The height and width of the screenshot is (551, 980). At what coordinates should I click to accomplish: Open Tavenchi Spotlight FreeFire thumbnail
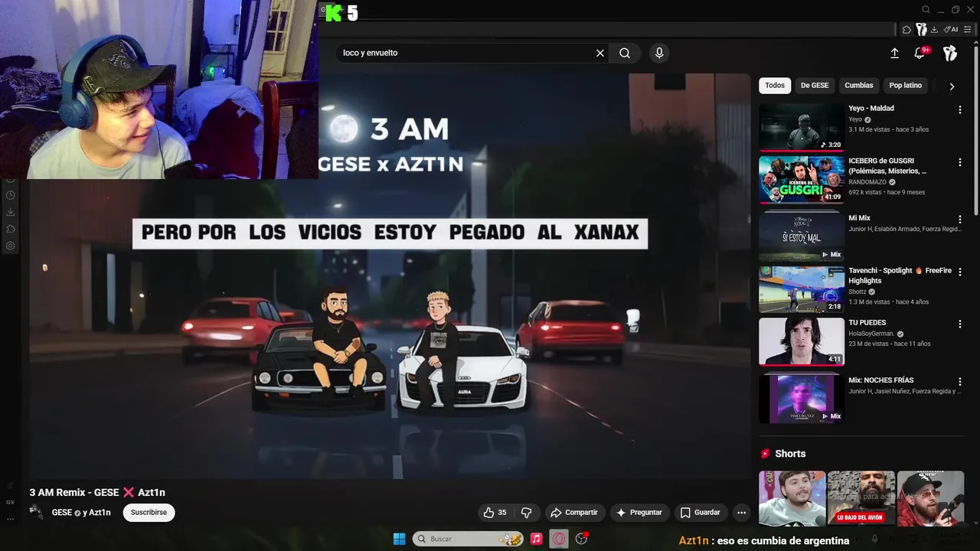pyautogui.click(x=802, y=289)
